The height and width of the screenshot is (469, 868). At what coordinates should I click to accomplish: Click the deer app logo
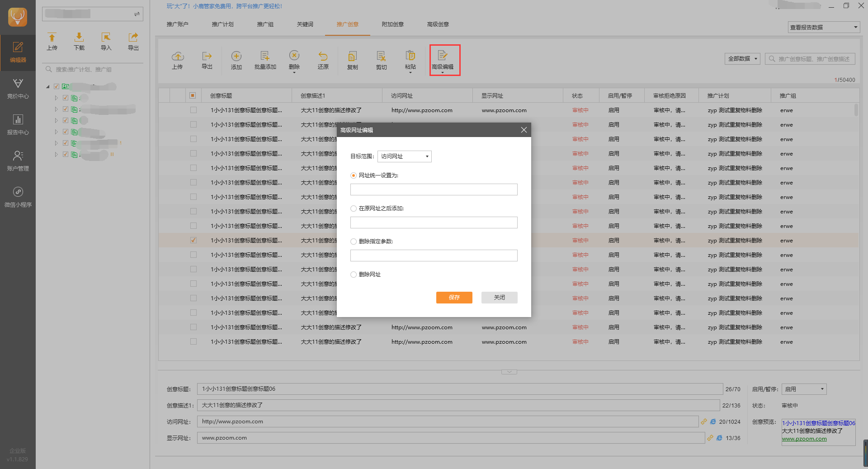tap(18, 18)
